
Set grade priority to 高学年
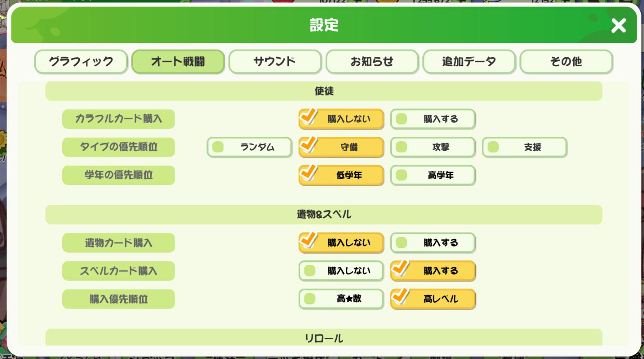433,176
